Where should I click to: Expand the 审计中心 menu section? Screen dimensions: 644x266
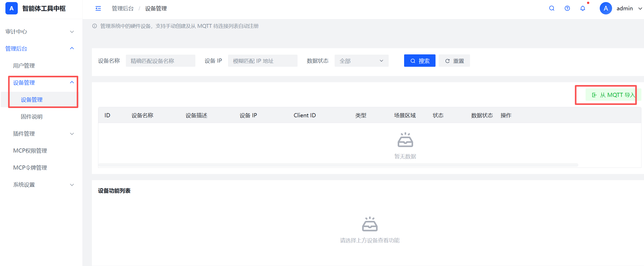[x=40, y=32]
